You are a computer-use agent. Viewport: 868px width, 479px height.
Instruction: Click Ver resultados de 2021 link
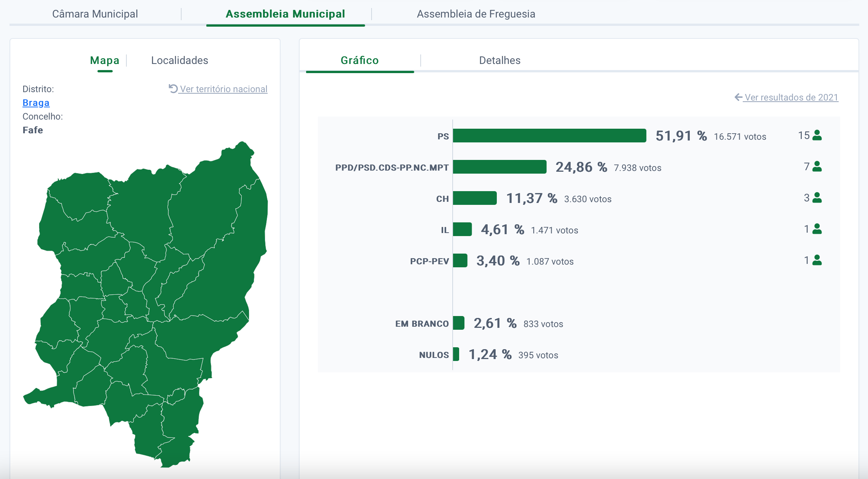[x=791, y=97]
